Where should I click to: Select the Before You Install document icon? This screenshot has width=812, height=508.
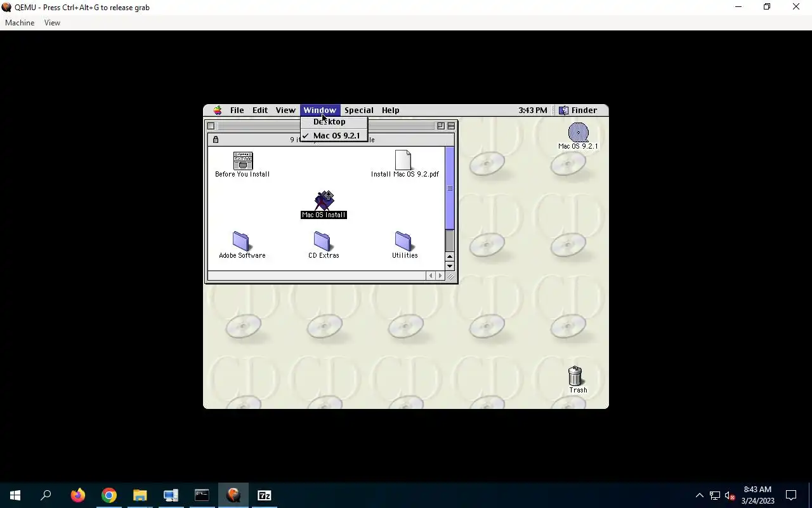[x=243, y=161]
